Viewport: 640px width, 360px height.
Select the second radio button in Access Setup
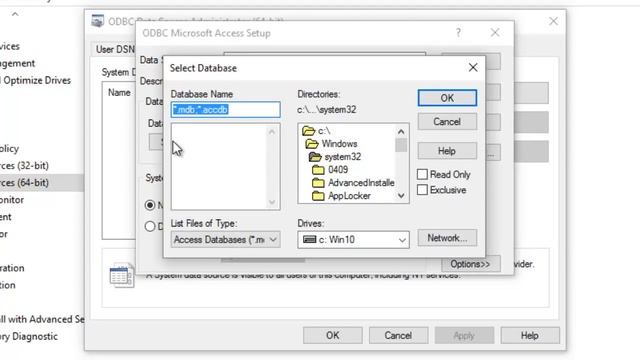150,226
